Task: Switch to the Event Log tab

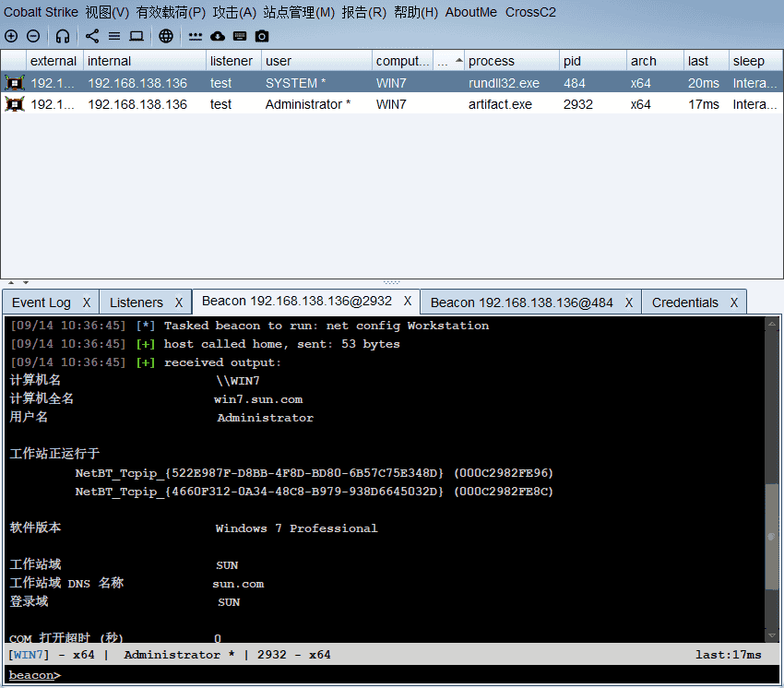Action: tap(42, 302)
